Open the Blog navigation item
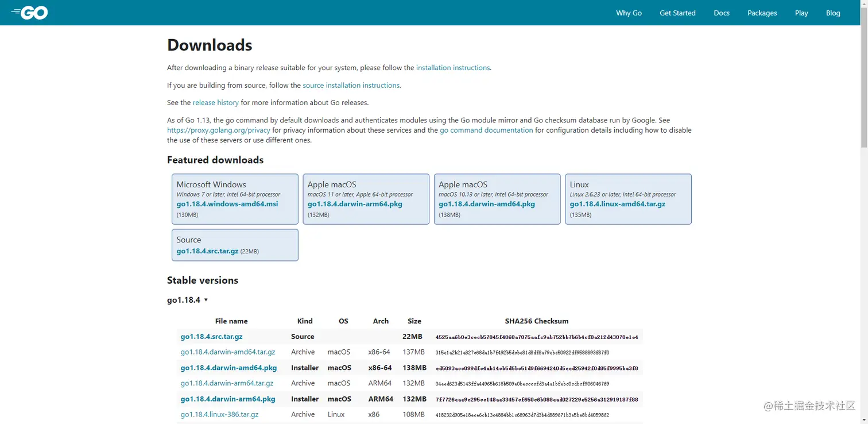868x424 pixels. tap(833, 13)
